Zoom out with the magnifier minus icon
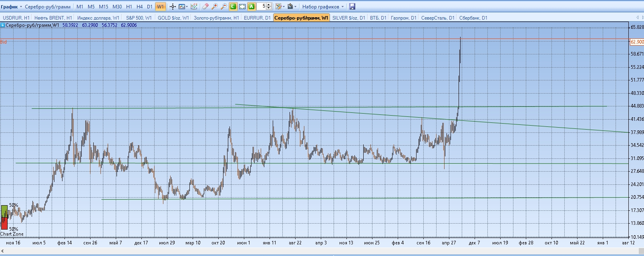Screen dimensions: 644x256 224,7
